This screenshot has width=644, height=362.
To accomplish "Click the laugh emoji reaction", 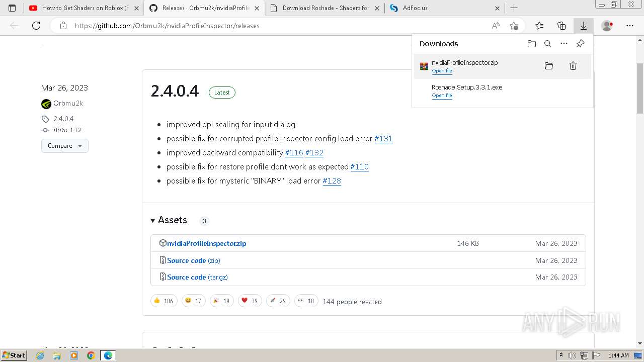I will click(x=194, y=301).
